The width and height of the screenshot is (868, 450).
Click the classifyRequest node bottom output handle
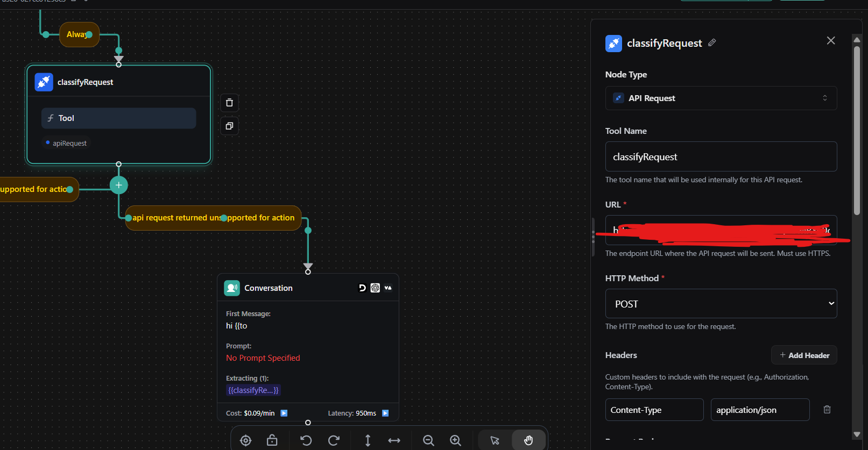(119, 164)
